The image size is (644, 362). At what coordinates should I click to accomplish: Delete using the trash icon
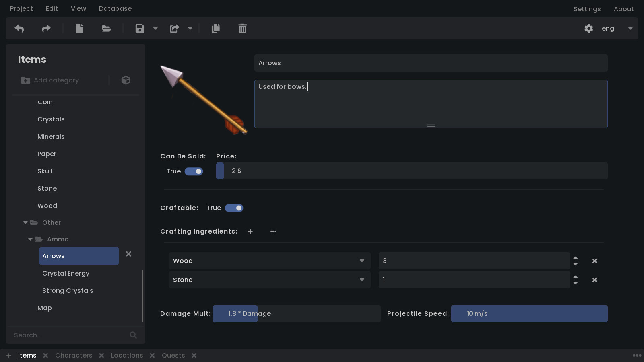[x=242, y=29]
